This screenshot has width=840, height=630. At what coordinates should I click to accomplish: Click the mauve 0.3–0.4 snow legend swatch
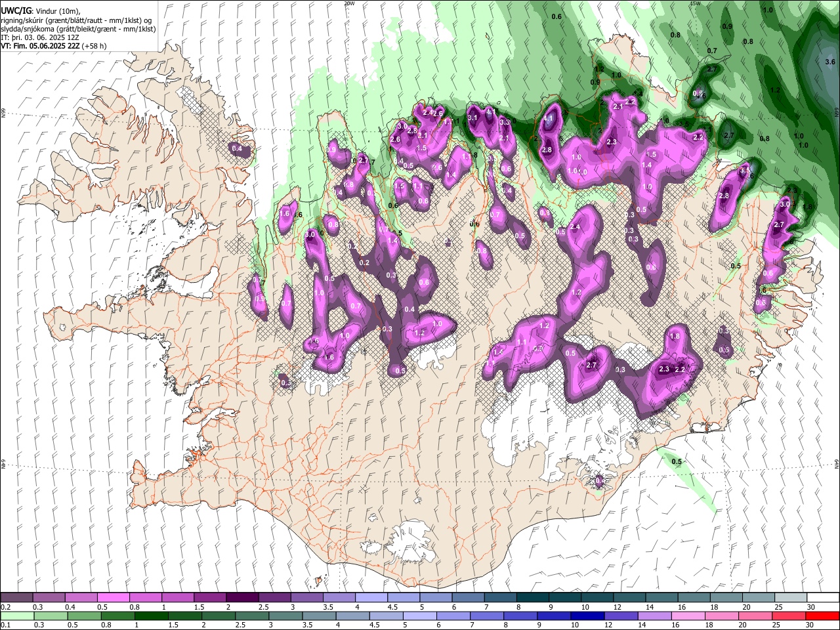point(49,598)
